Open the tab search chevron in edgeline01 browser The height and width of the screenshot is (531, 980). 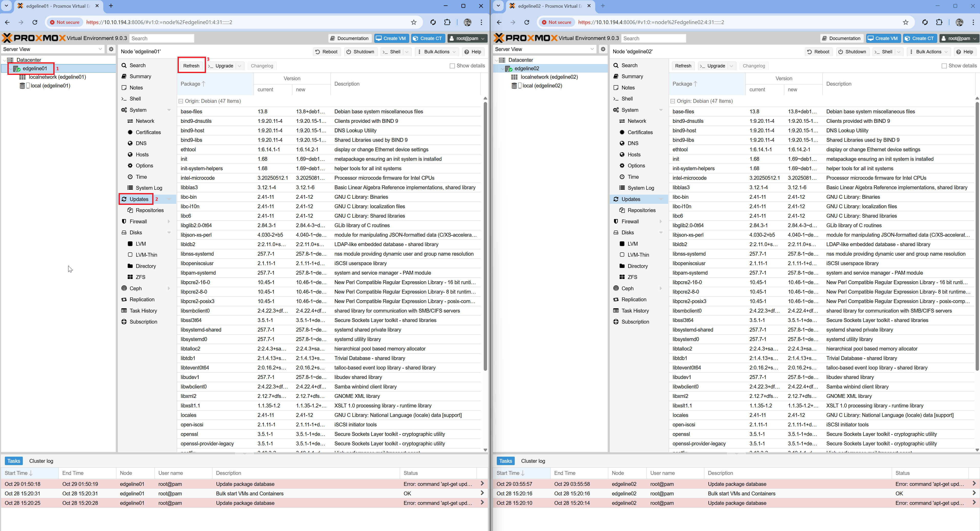click(x=6, y=6)
